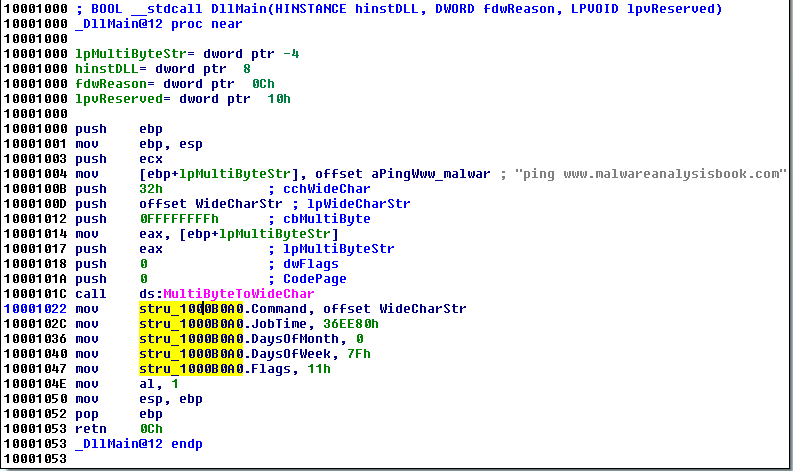Select stru_1000B0A0.Command operand
This screenshot has width=793, height=471.
click(219, 309)
